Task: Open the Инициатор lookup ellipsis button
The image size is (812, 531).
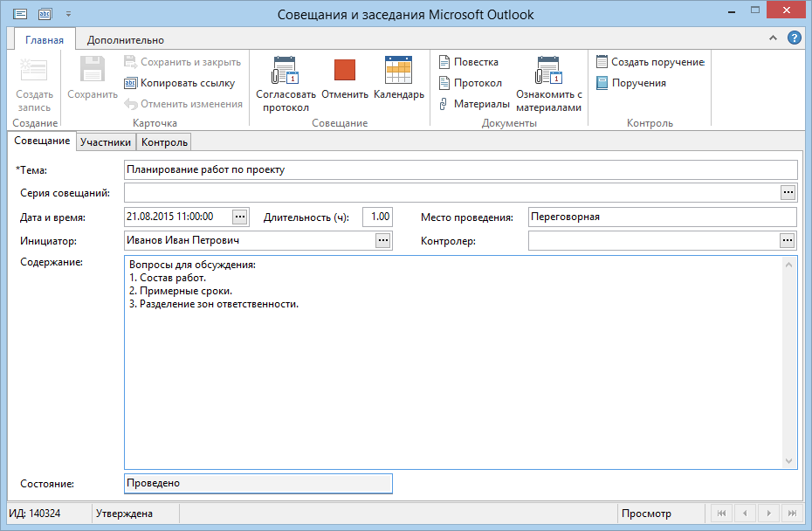Action: 382,241
